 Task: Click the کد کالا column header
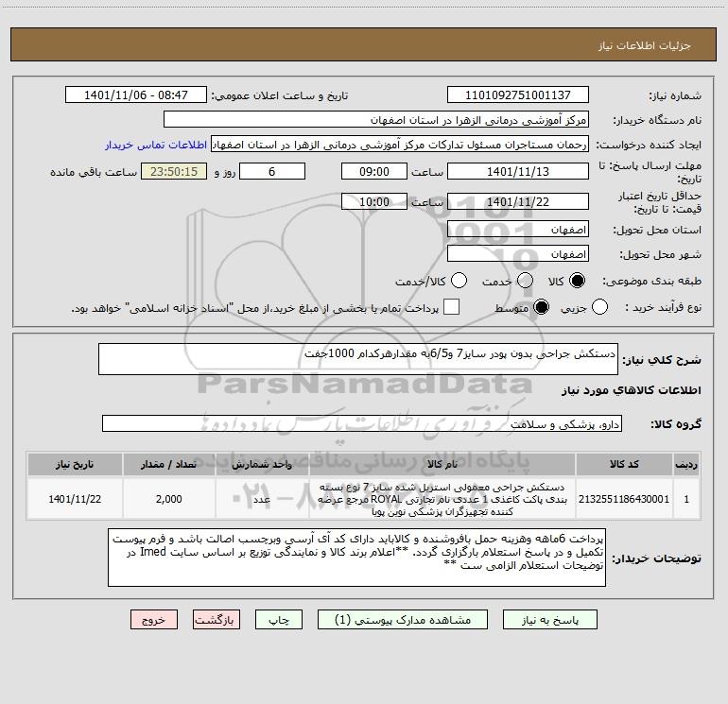[x=624, y=465]
